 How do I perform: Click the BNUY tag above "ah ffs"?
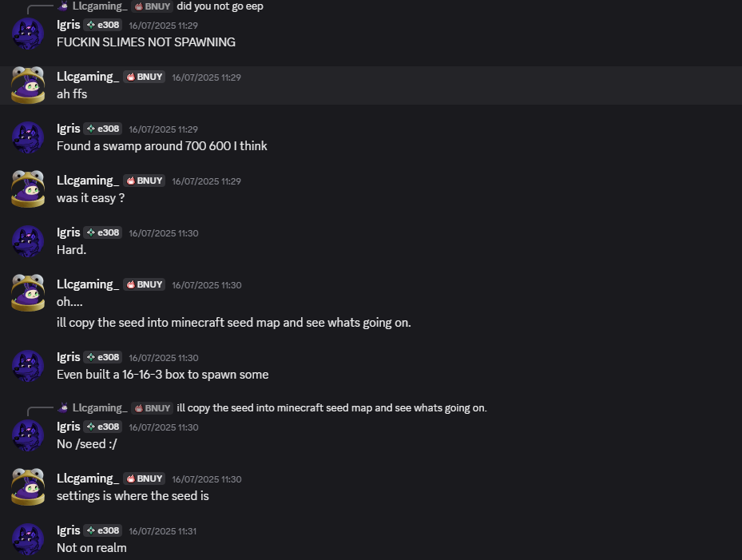pos(145,77)
